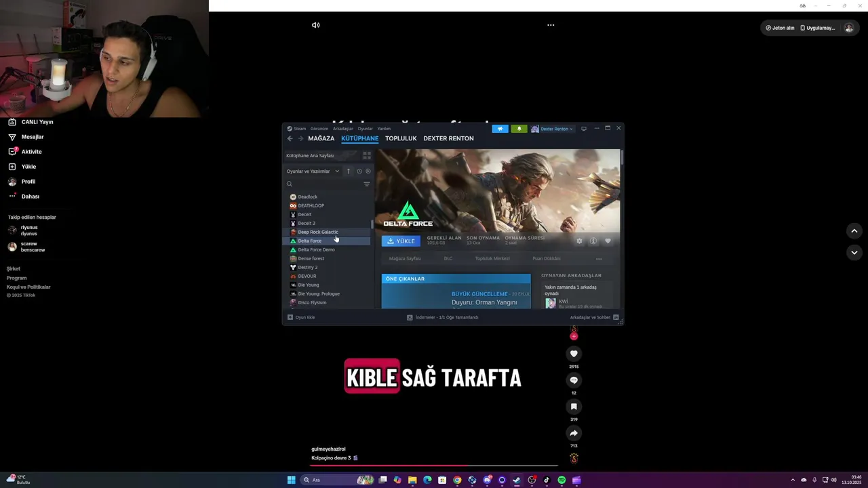Viewport: 868px width, 488px height.
Task: Open the Yardım menu
Action: pyautogui.click(x=384, y=129)
